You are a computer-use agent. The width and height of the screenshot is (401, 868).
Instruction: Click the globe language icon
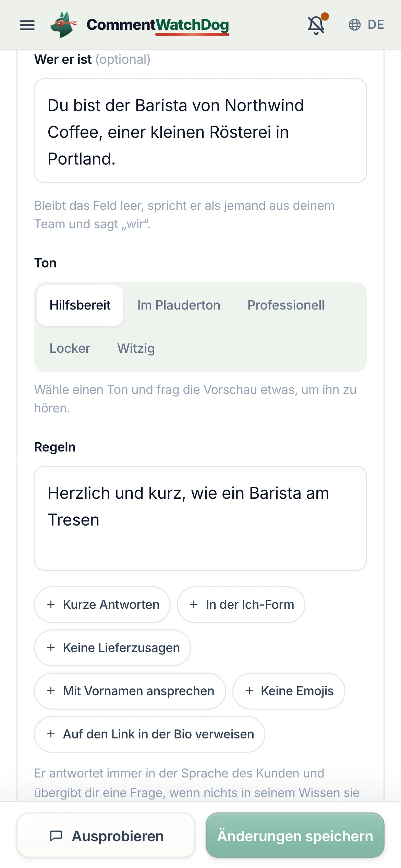tap(355, 25)
